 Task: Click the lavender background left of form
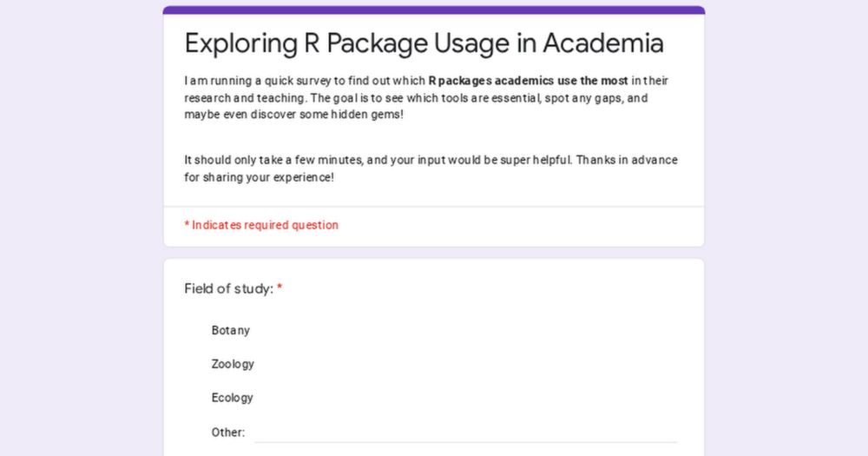pos(82,228)
